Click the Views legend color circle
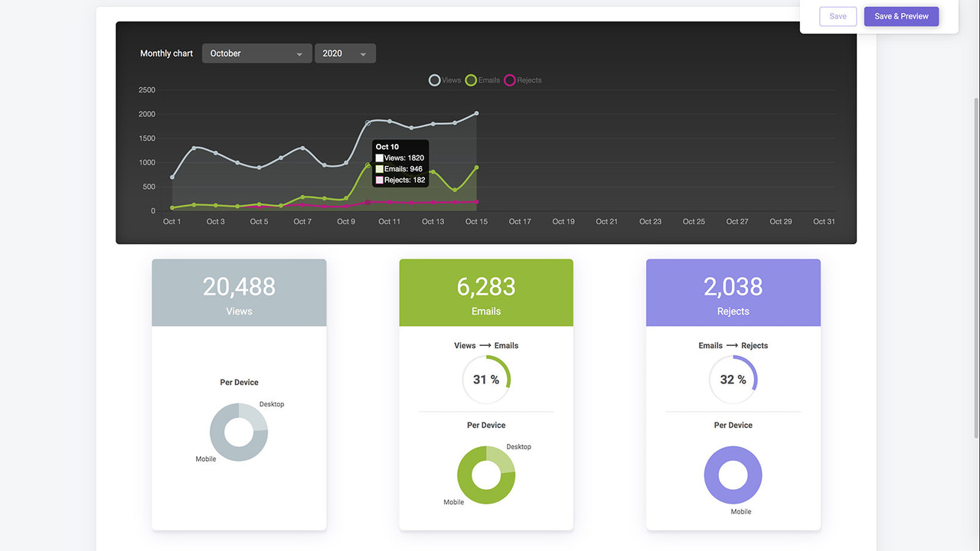 (x=435, y=80)
